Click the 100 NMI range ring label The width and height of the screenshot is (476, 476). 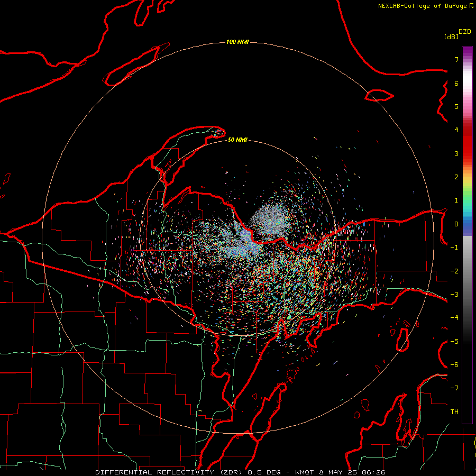click(237, 42)
